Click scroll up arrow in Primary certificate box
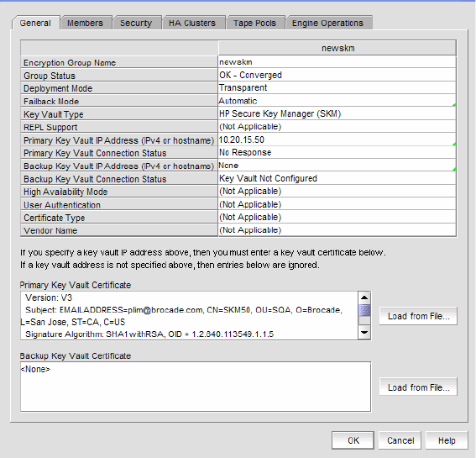The width and height of the screenshot is (476, 458). [364, 297]
